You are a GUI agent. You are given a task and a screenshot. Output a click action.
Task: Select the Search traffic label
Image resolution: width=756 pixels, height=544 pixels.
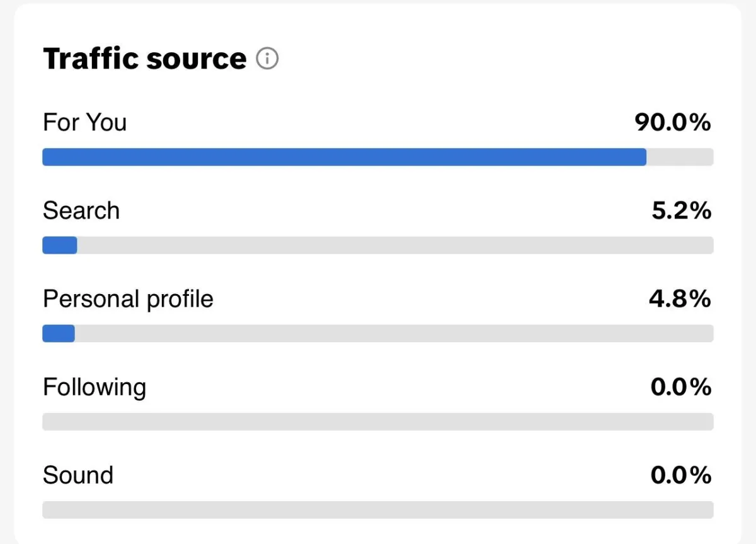[x=81, y=210]
